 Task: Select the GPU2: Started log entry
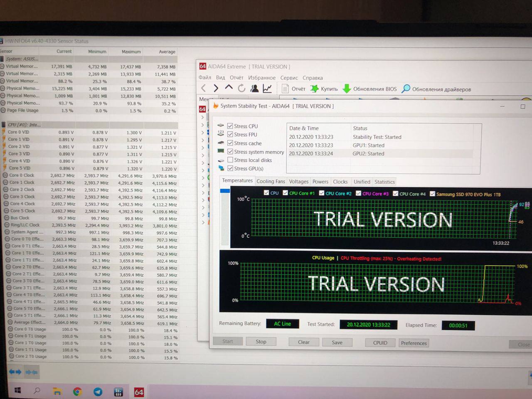coord(380,153)
